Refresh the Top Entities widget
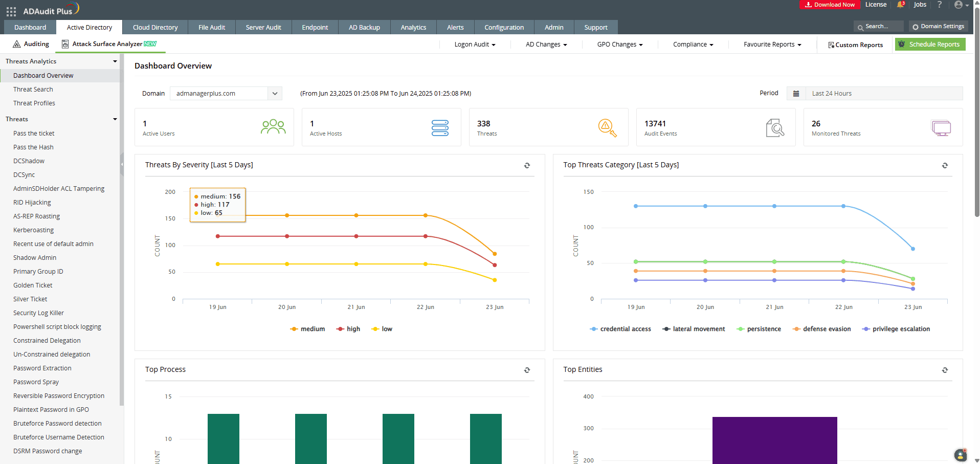This screenshot has width=980, height=464. click(x=945, y=370)
